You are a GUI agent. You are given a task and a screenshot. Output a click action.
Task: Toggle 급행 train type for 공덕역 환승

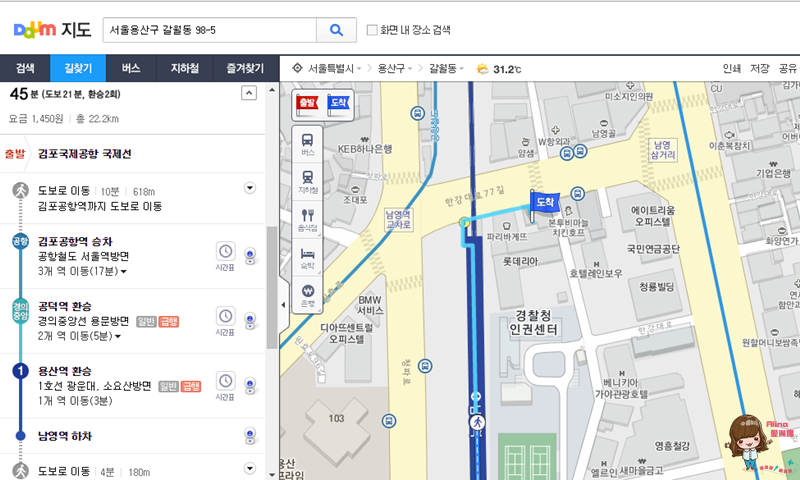(x=169, y=321)
